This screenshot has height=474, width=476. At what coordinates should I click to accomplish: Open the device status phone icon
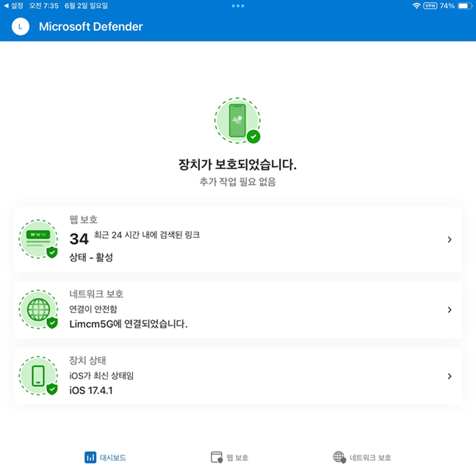(x=38, y=376)
